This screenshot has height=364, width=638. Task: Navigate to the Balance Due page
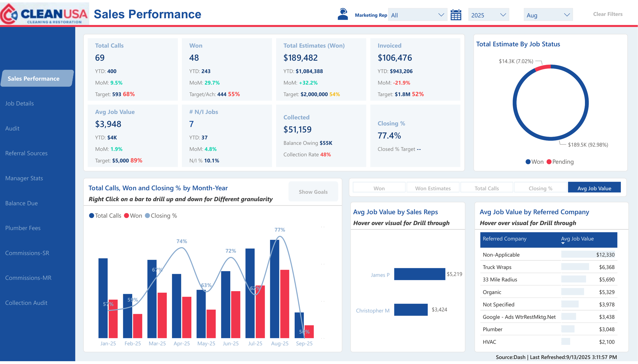click(x=21, y=203)
